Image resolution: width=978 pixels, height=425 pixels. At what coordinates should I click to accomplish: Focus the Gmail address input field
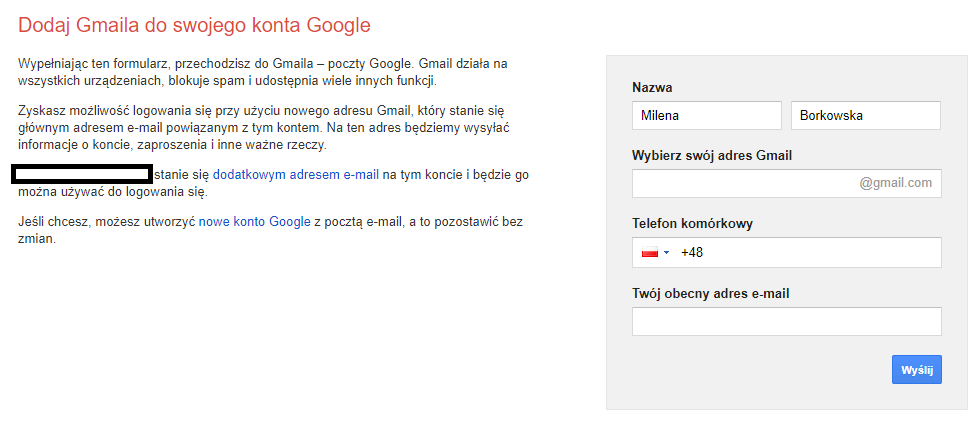[x=742, y=183]
